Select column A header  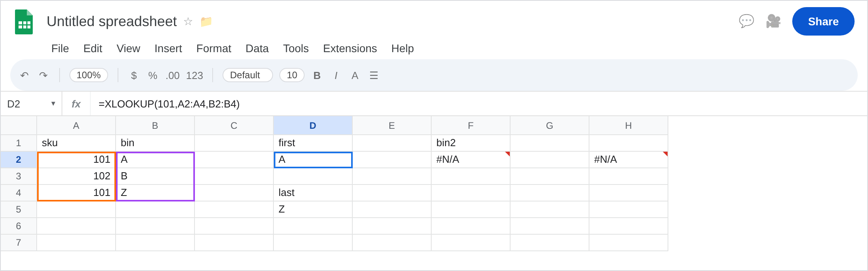76,126
